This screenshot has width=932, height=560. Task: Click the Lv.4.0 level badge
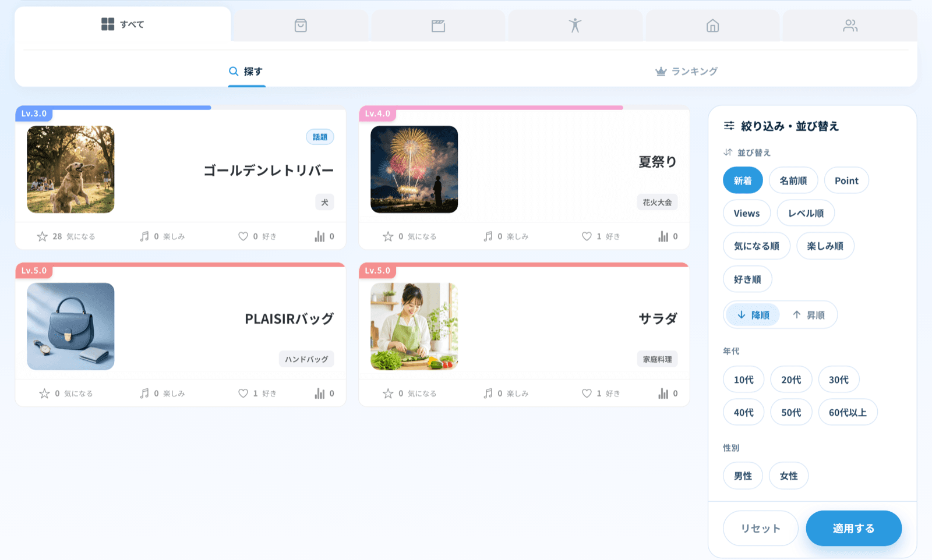pyautogui.click(x=377, y=114)
